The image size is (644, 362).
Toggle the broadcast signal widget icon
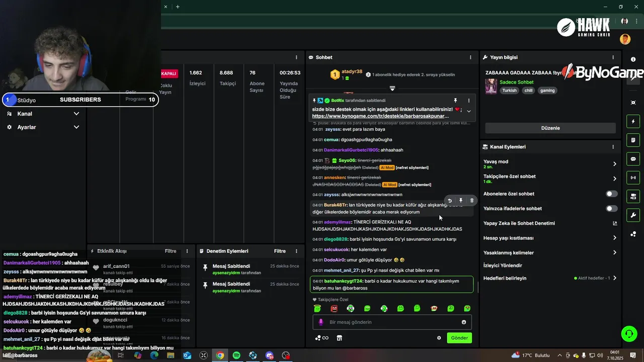[x=633, y=177]
